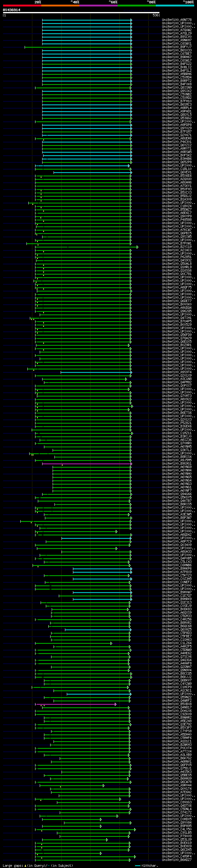Select the UniRef100_C5XMD4 label
This screenshot has width=197, height=868.
coord(177,77)
